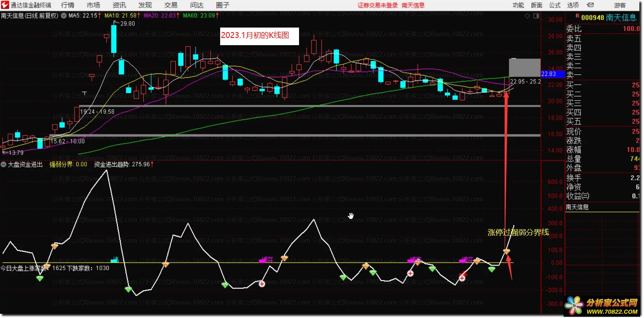Open the 公式 menu
Image resolution: width=644 pixels, height=318 pixels.
[555, 5]
